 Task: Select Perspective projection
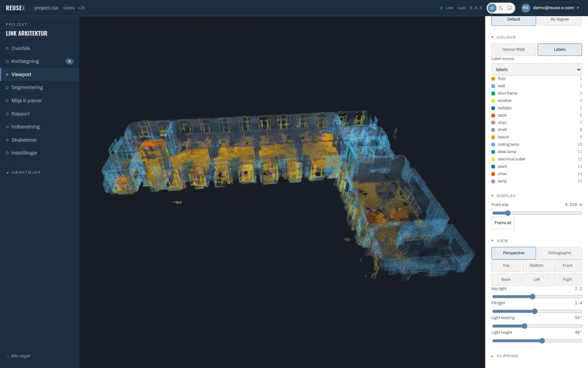(x=514, y=253)
